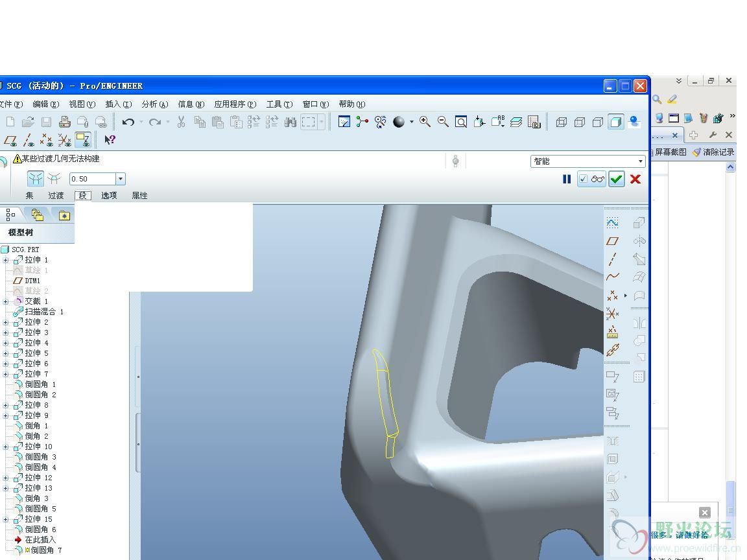Pause the feature tool

tap(567, 179)
